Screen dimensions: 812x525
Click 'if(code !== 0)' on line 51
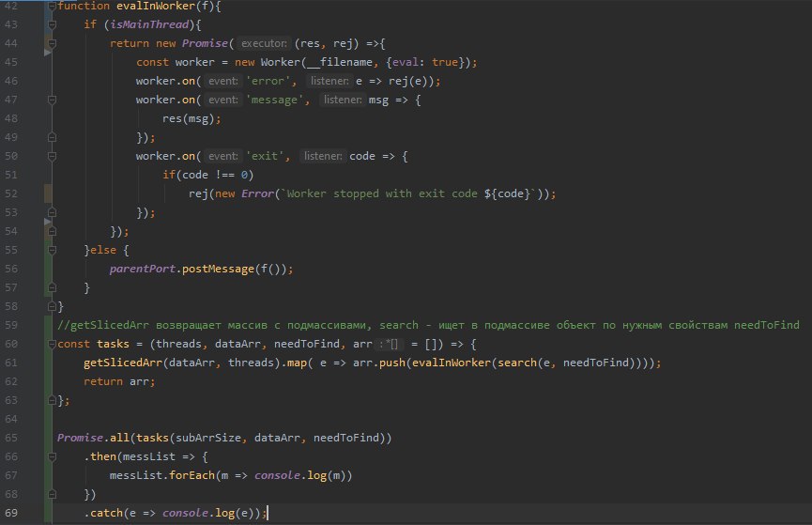pos(208,175)
